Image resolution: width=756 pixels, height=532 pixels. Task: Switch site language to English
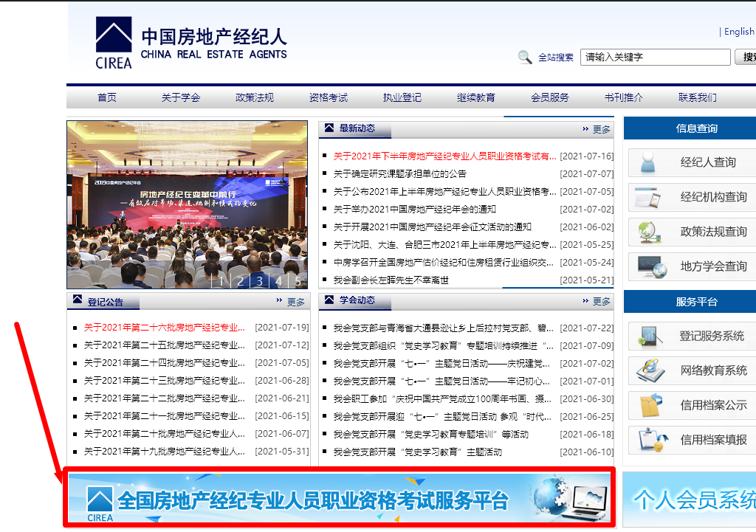738,31
